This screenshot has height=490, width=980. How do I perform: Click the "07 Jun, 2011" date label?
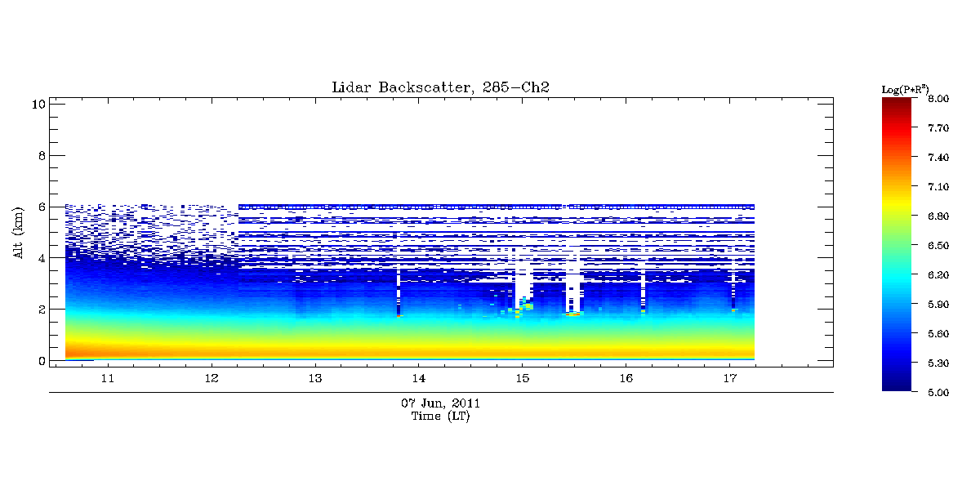point(440,403)
